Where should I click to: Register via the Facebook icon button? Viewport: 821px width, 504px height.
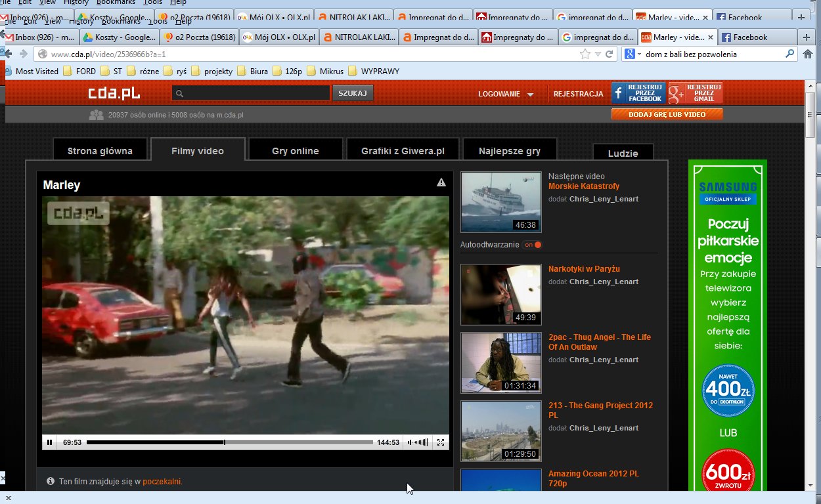(638, 93)
